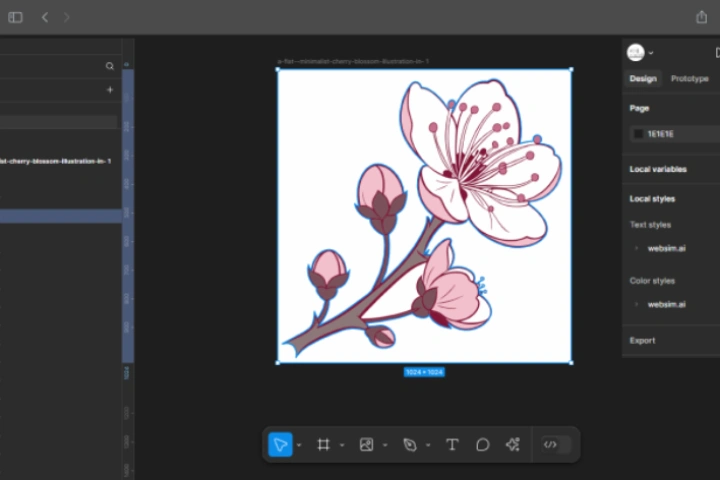Switch to the Prototype tab
This screenshot has height=480, width=720.
[690, 79]
